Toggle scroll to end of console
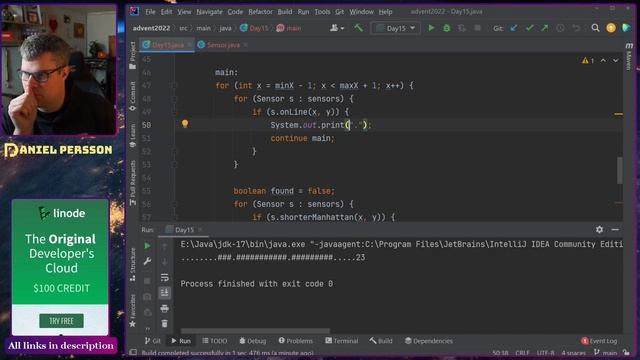The image size is (640, 360). click(164, 293)
